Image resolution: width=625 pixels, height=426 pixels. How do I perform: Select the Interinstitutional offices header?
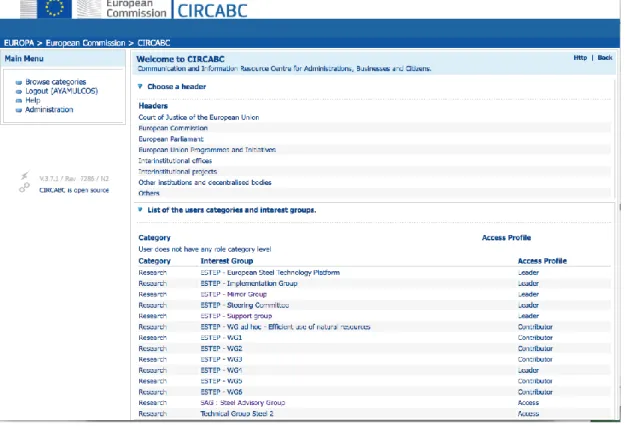point(175,161)
